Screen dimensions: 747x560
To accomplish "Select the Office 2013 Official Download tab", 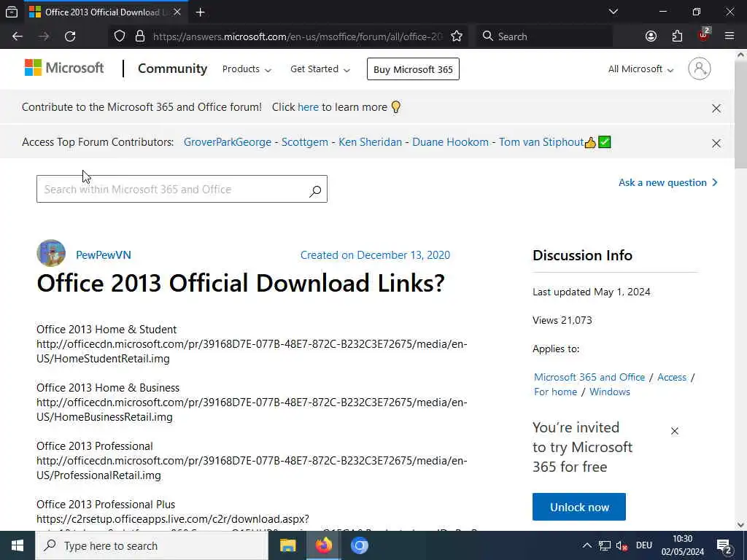I will click(x=106, y=12).
